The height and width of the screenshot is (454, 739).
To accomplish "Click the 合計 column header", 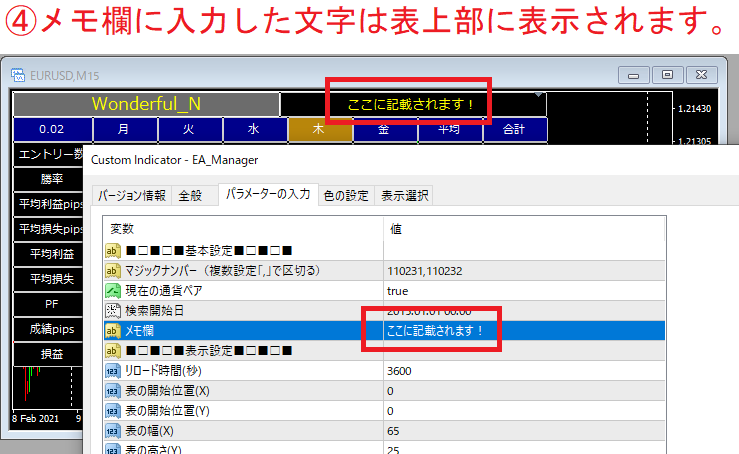I will coord(514,129).
